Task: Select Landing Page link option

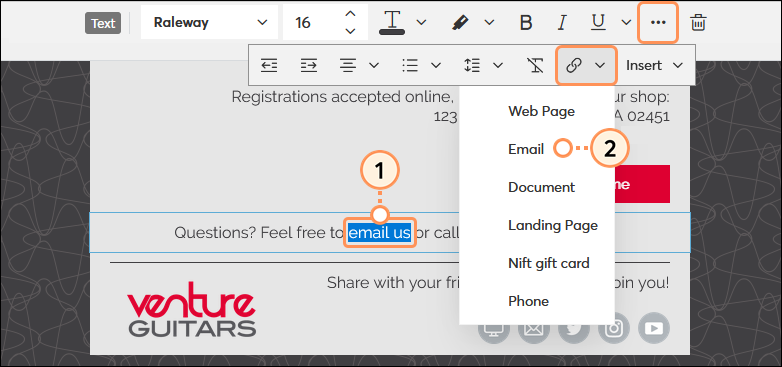Action: point(553,225)
